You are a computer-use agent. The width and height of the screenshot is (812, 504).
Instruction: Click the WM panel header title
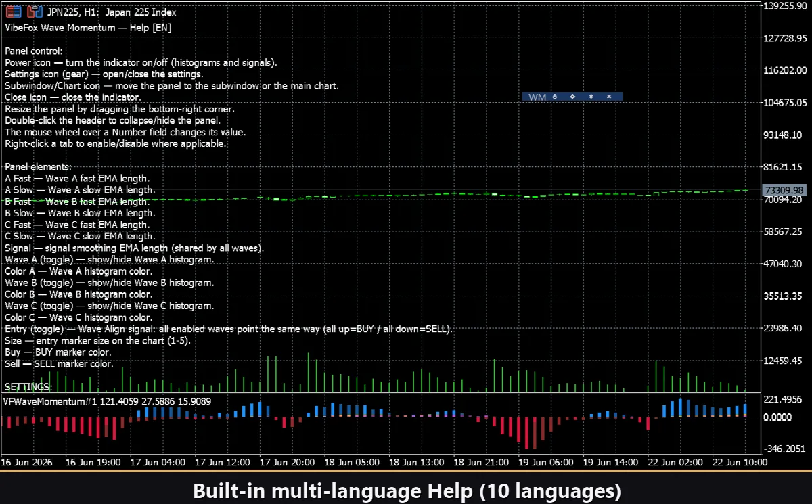[x=537, y=97]
